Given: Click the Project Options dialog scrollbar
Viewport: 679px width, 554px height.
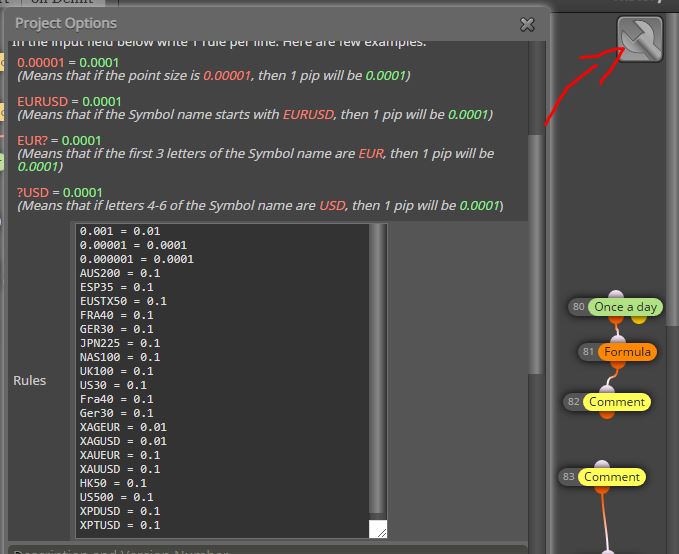Looking at the screenshot, I should pos(536,253).
